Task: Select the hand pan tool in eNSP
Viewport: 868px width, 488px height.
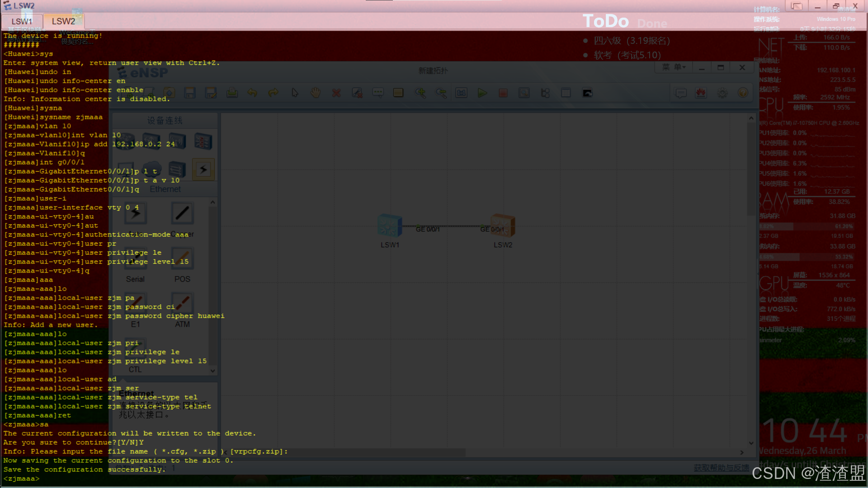Action: 316,93
